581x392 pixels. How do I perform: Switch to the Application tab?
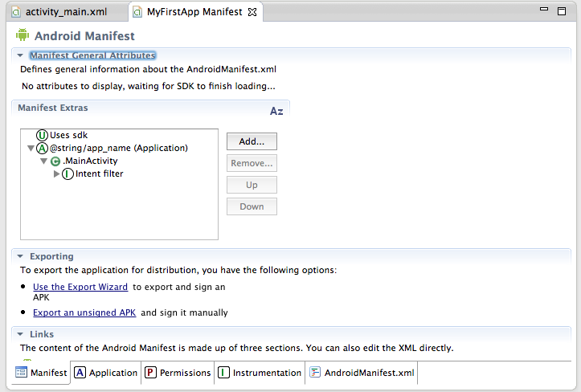[106, 373]
